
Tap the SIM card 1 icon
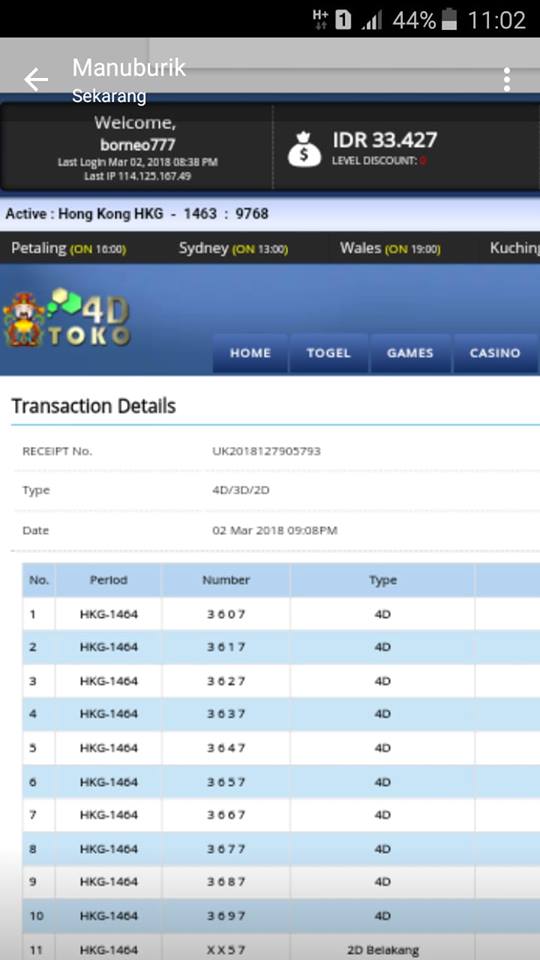pos(343,20)
